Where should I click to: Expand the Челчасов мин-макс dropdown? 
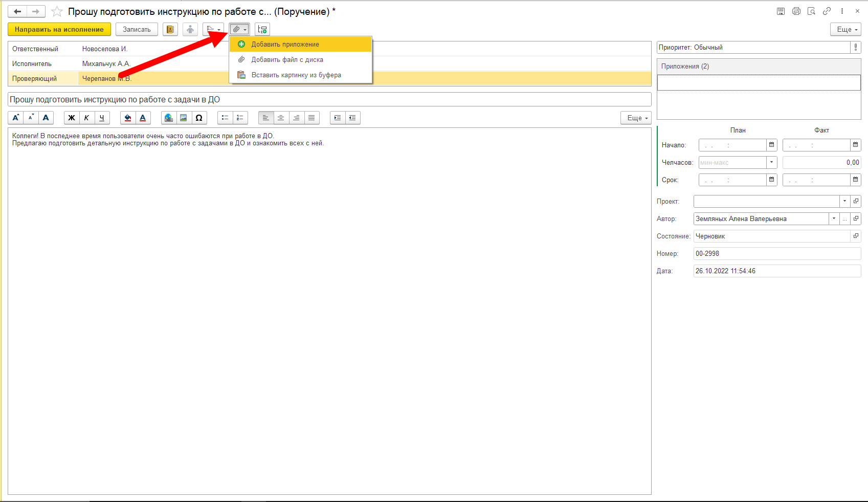(771, 163)
